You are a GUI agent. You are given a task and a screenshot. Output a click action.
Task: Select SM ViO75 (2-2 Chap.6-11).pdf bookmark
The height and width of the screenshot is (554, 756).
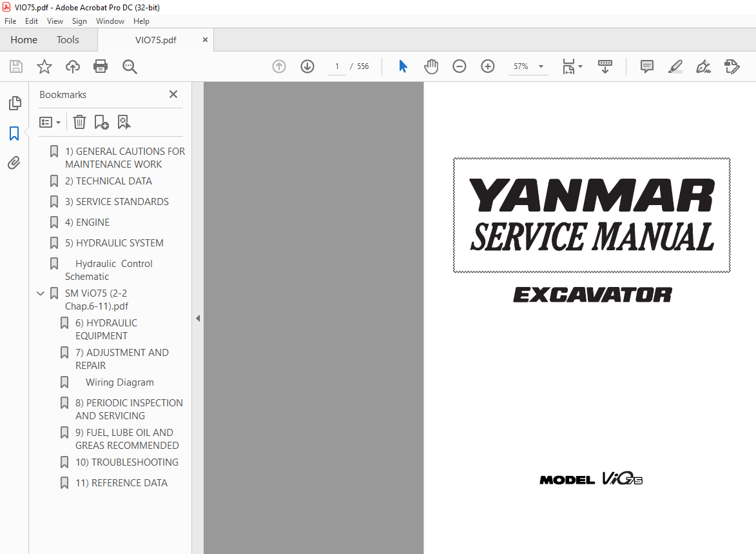coord(97,300)
